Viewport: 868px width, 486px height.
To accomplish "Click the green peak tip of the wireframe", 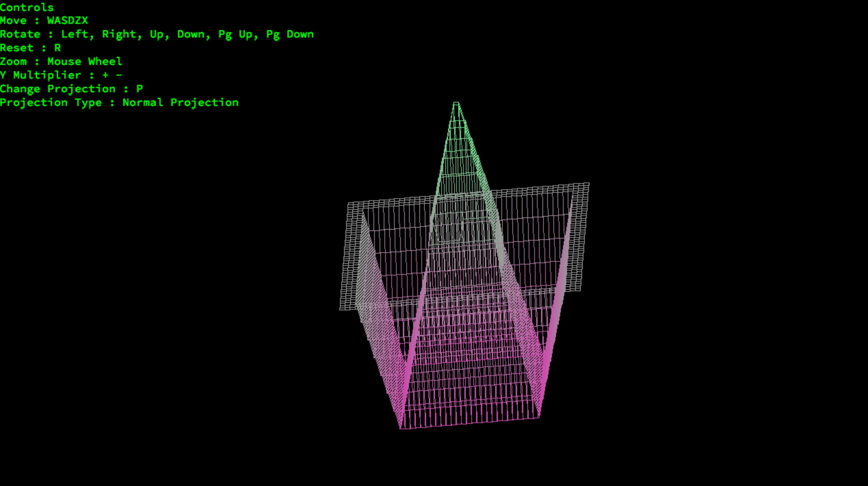I will coord(456,103).
